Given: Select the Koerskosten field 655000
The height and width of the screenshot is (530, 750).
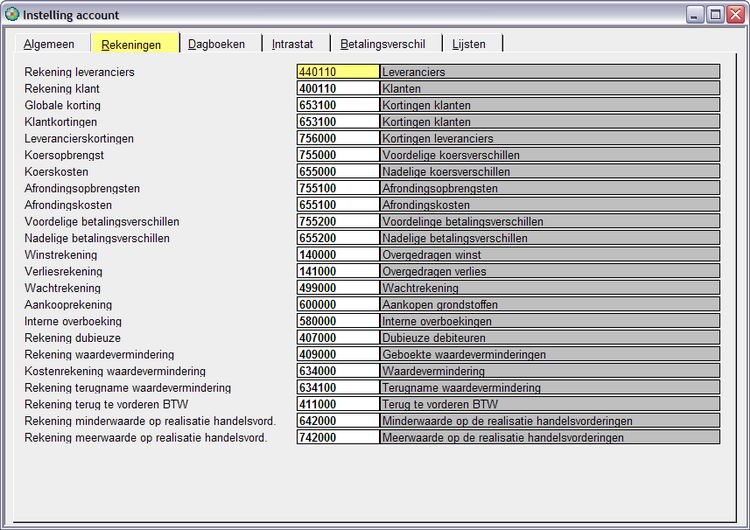Looking at the screenshot, I should point(337,172).
